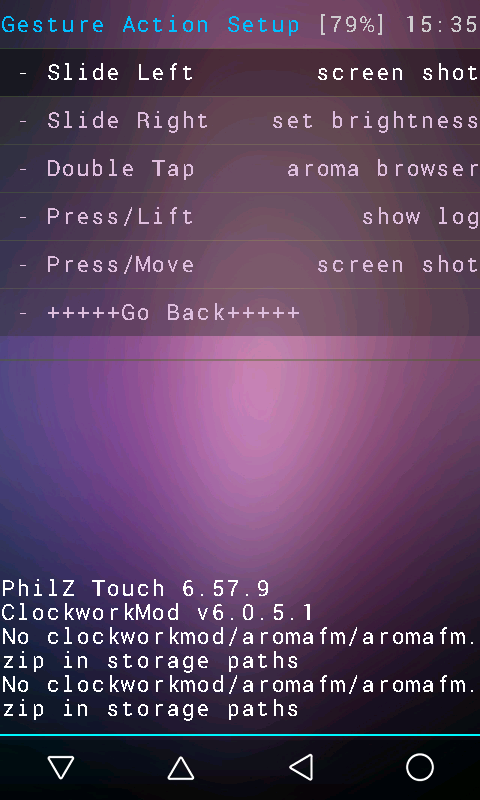
Task: Click the Gesture Action Setup title
Action: pyautogui.click(x=150, y=24)
